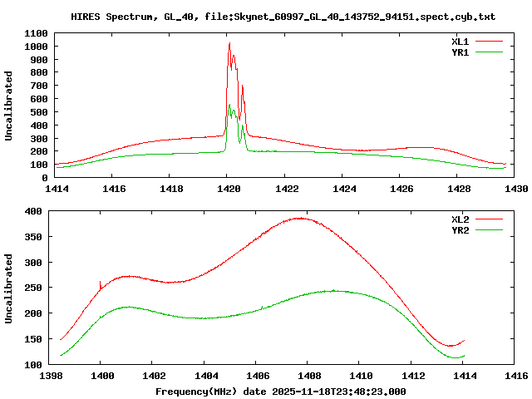Click the tallest XL1 peak near 1420 MHz
This screenshot has height=399, width=532.
pyautogui.click(x=229, y=44)
